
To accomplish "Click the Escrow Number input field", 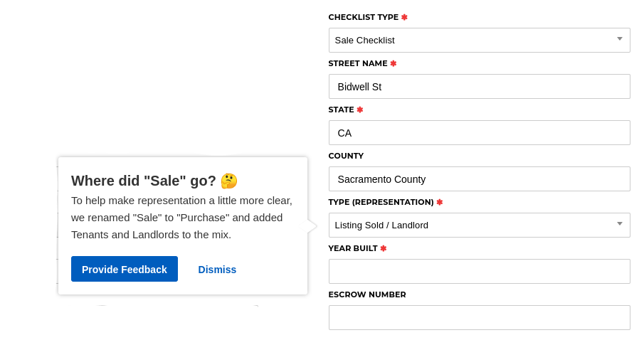I will 480,317.
